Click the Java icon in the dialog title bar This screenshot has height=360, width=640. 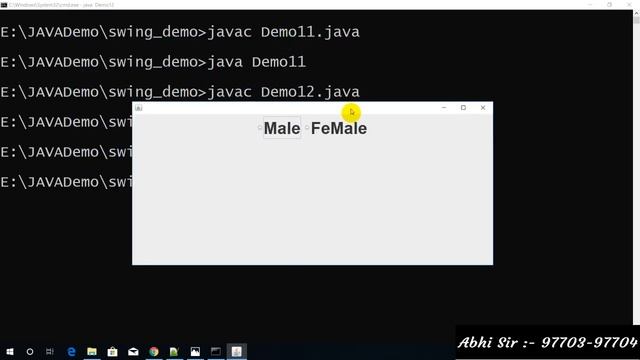[139, 108]
